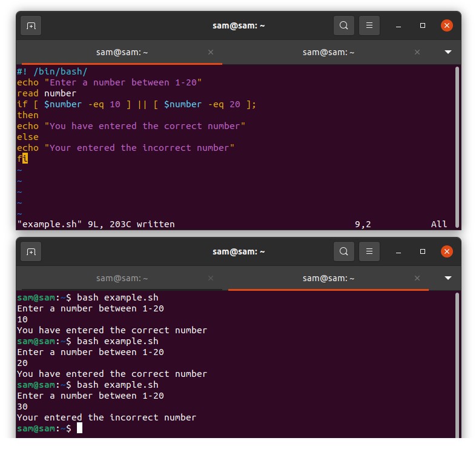
Task: Click the 'else' keyword line
Action: (x=28, y=137)
